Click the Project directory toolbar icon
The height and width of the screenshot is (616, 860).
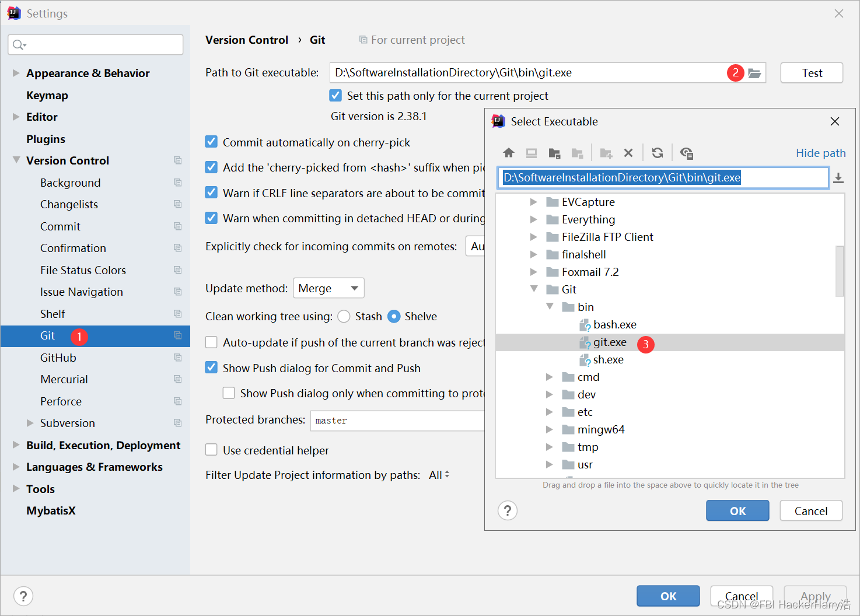(554, 153)
